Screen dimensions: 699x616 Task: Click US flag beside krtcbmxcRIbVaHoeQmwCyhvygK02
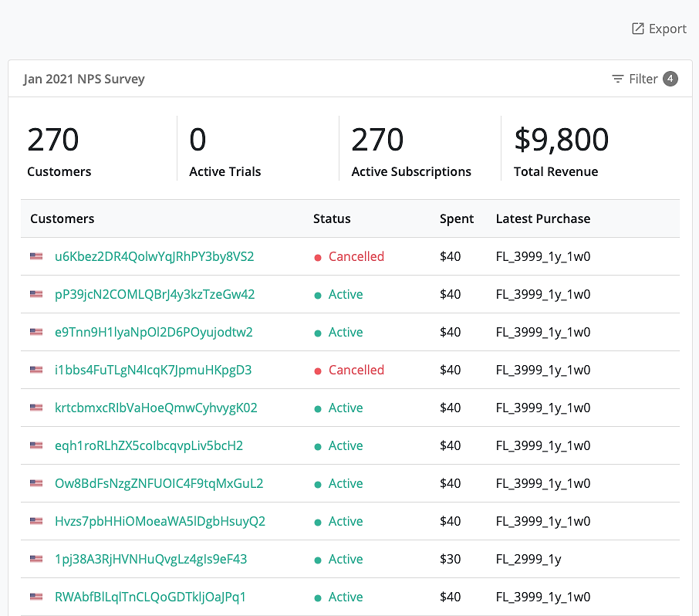point(36,408)
